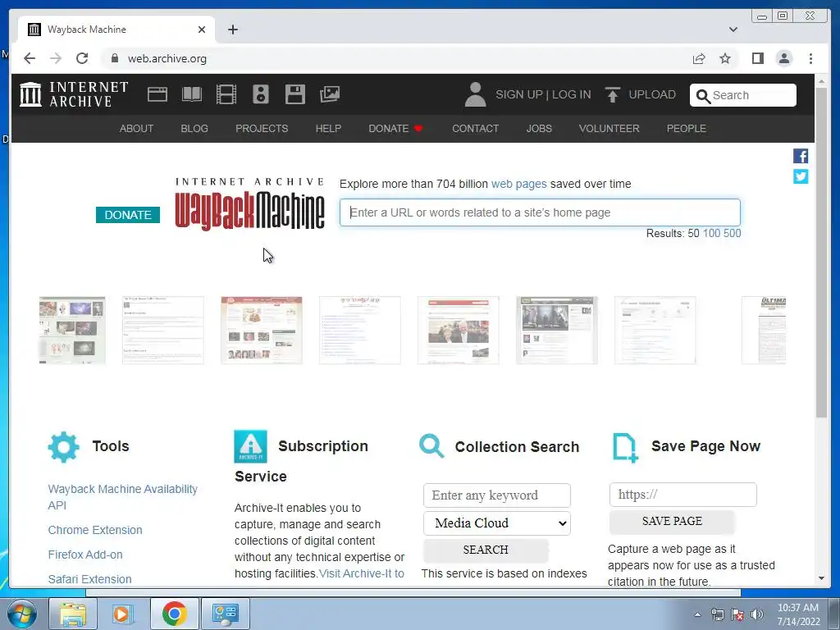This screenshot has width=840, height=630.
Task: Click the SEARCH button under Collection Search
Action: (x=486, y=550)
